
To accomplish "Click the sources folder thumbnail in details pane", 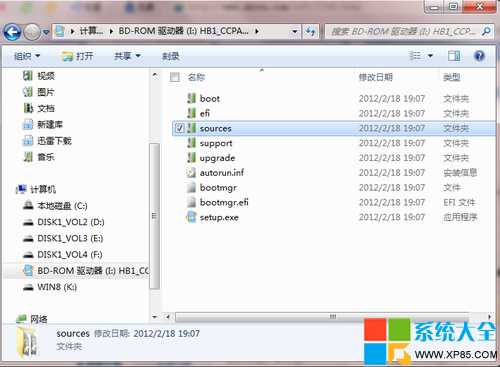I will pyautogui.click(x=27, y=342).
